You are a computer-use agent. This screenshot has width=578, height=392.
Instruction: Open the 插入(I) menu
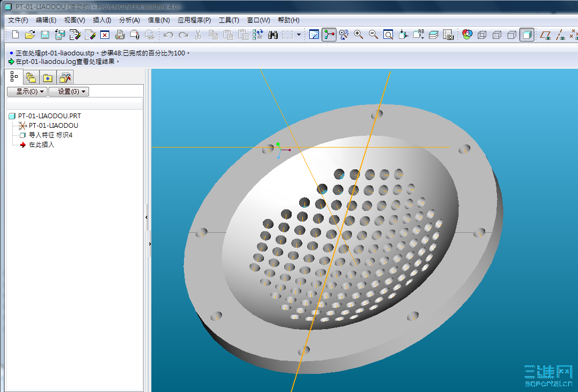102,20
